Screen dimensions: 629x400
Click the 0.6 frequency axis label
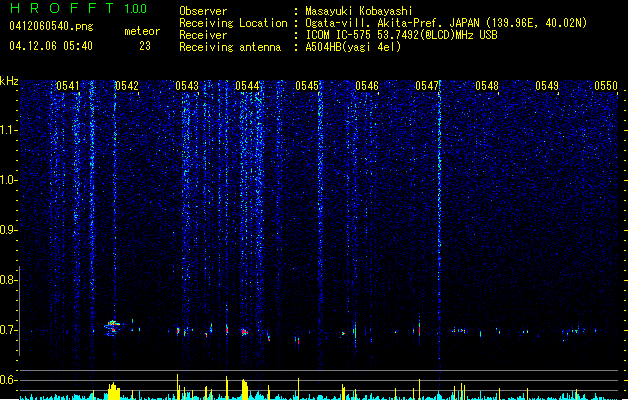pyautogui.click(x=9, y=380)
